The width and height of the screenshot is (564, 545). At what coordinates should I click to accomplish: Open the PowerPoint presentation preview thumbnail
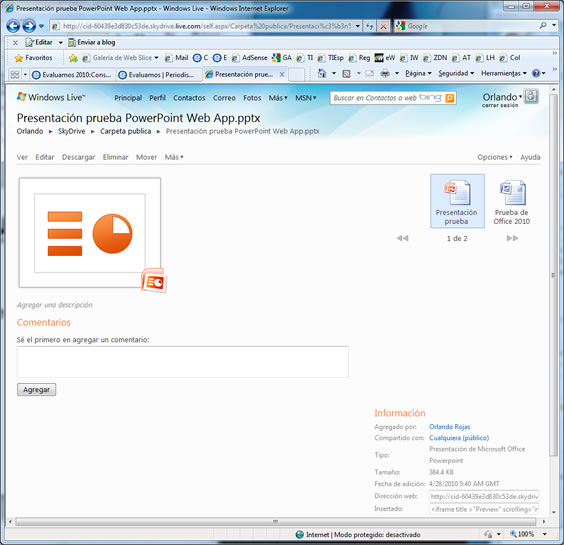[x=90, y=233]
